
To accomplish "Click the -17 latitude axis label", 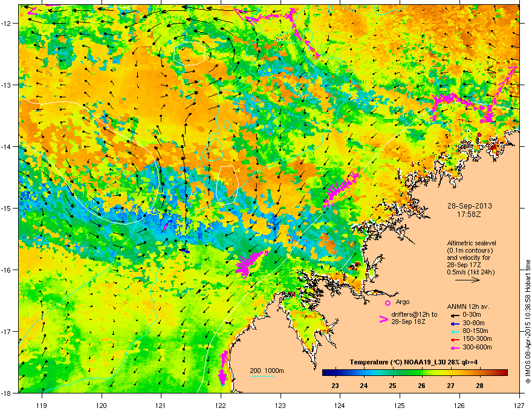I will [7, 332].
